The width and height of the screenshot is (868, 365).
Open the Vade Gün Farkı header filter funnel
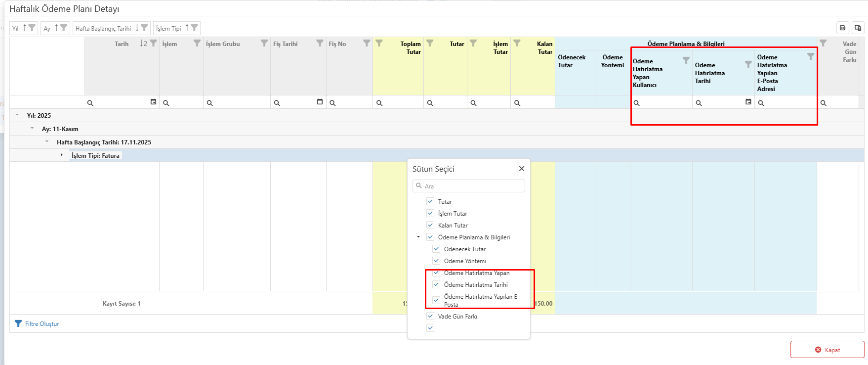[823, 43]
